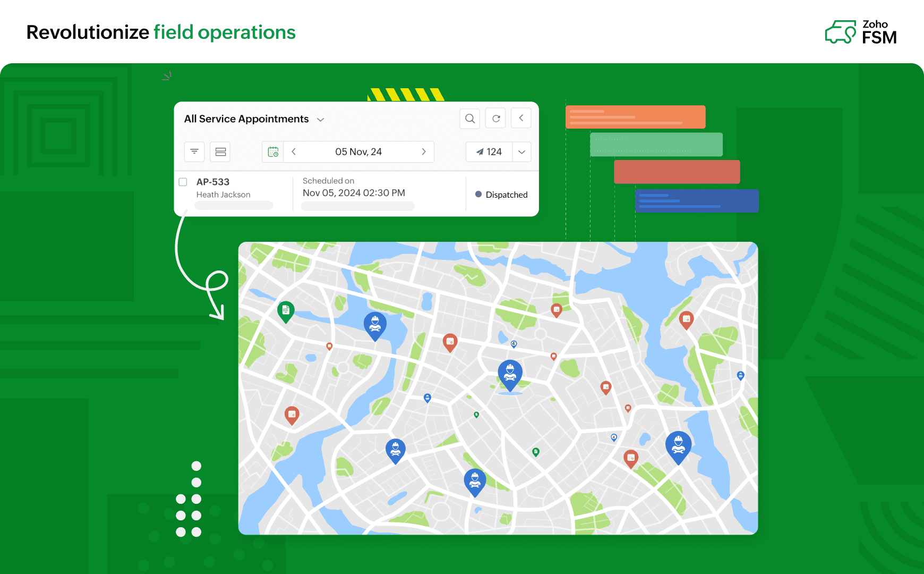Click the Dispatched status label
The height and width of the screenshot is (574, 924).
click(507, 195)
